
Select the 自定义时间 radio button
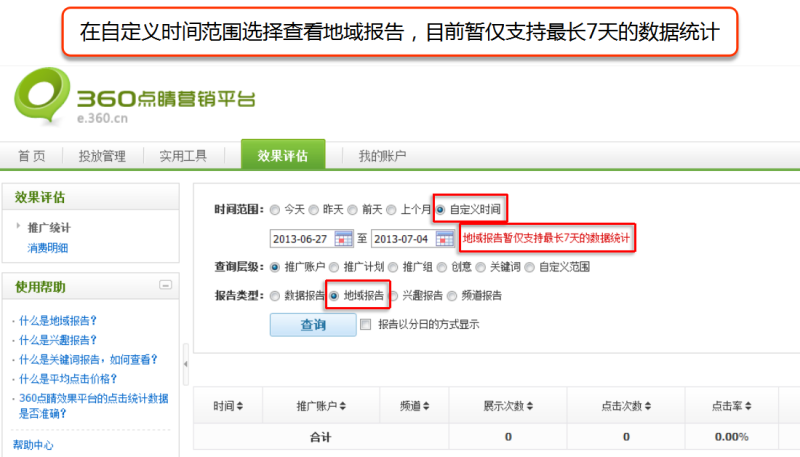point(441,209)
